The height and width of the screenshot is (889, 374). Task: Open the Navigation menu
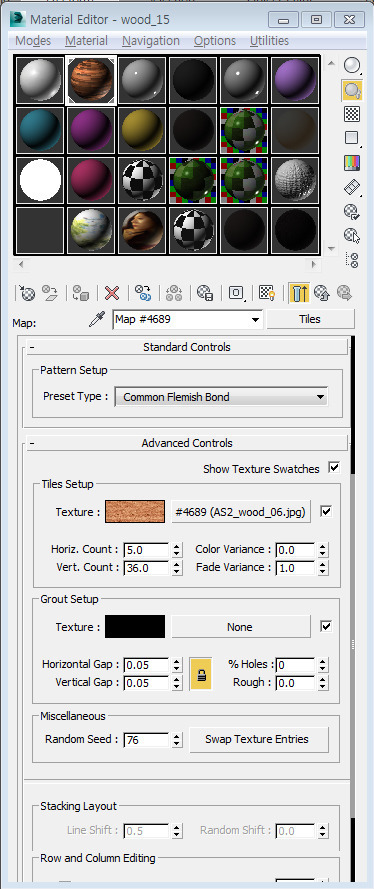coord(151,41)
